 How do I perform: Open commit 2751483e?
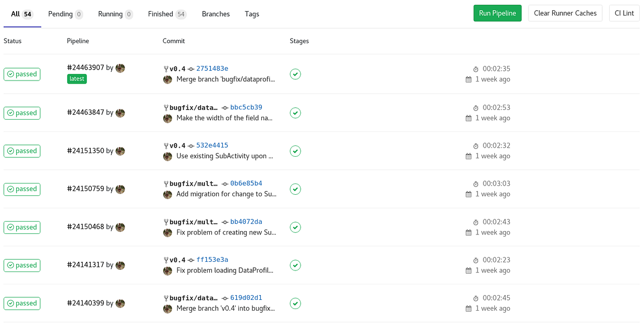pos(214,68)
